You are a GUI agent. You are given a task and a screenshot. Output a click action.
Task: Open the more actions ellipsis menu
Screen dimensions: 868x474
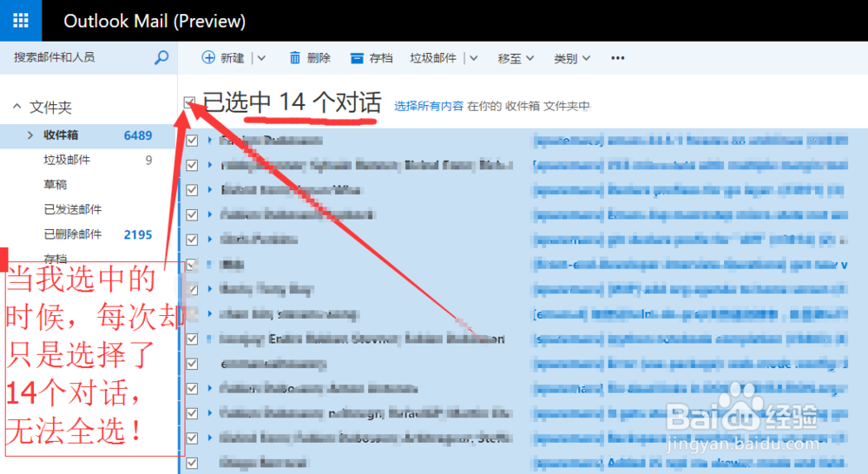(x=618, y=57)
